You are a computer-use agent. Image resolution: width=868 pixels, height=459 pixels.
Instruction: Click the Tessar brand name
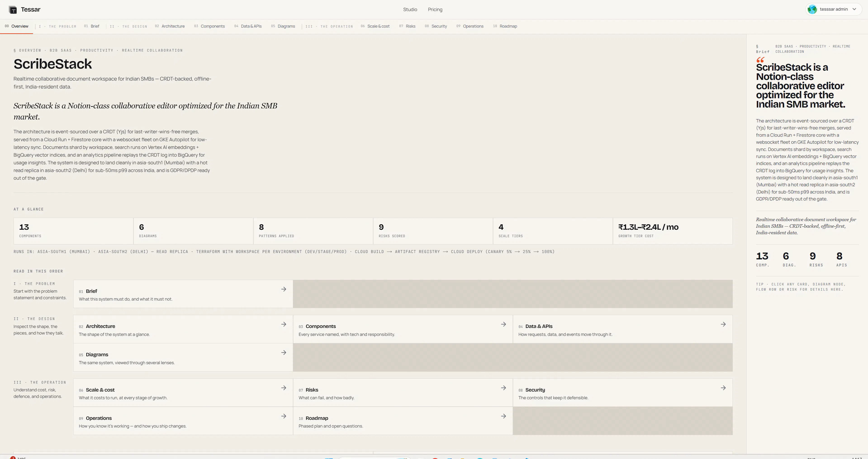pos(31,10)
